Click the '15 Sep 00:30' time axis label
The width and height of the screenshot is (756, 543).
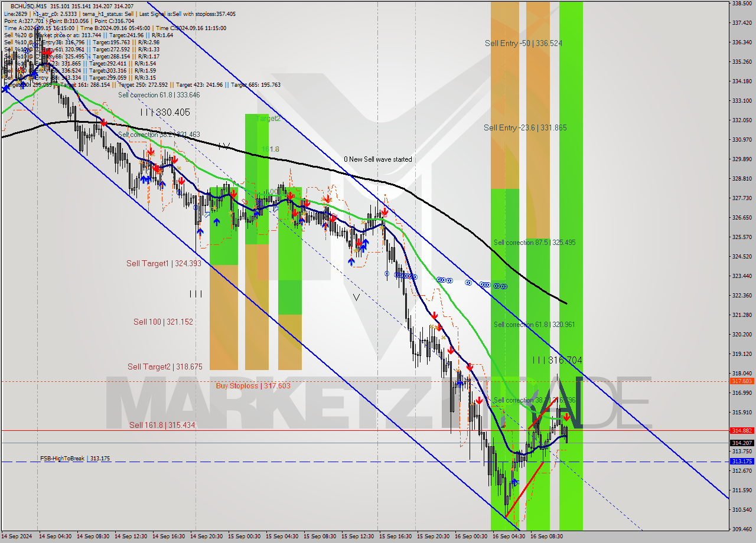[244, 537]
